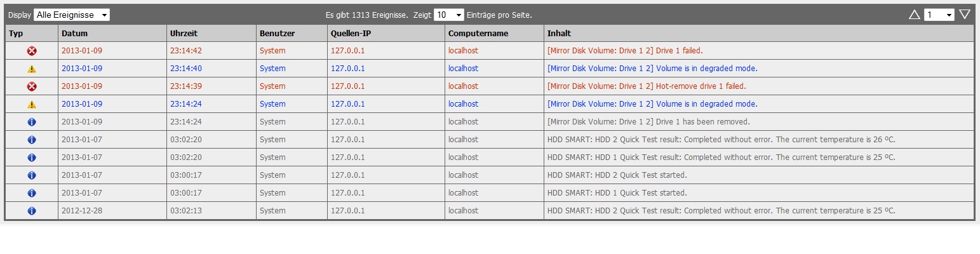Click the Typ column header
The height and width of the screenshot is (254, 980).
15,33
